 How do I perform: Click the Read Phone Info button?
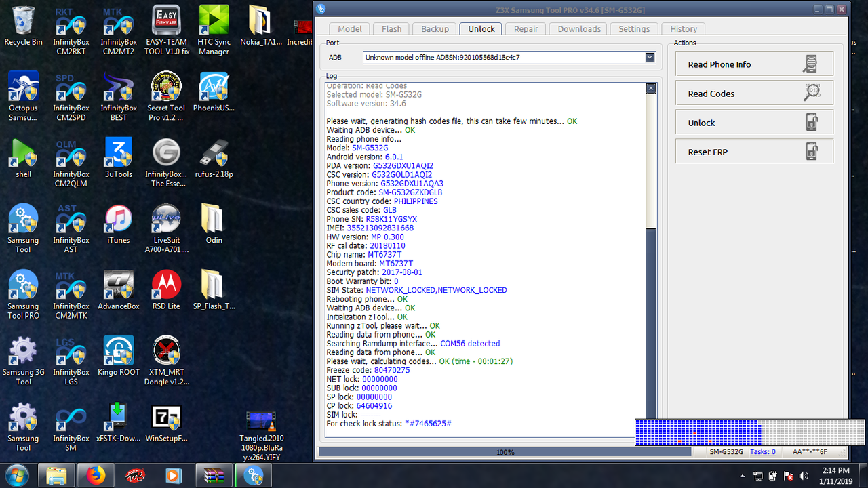(x=754, y=64)
